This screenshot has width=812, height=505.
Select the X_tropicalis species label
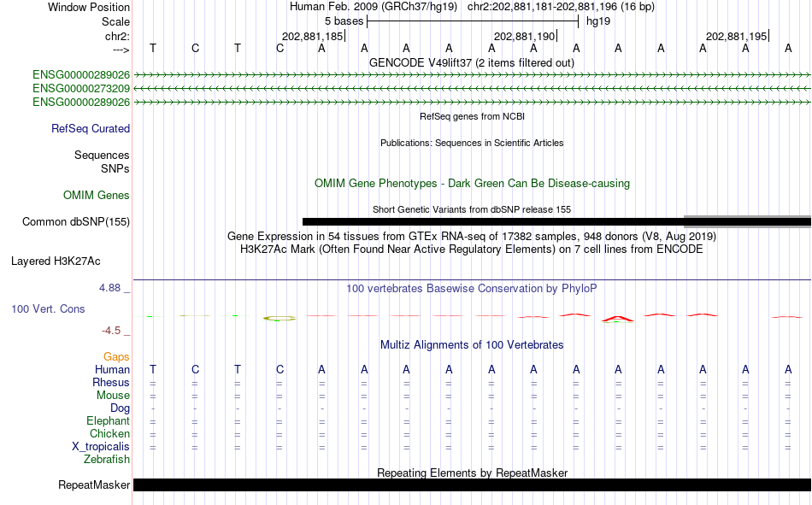(101, 447)
